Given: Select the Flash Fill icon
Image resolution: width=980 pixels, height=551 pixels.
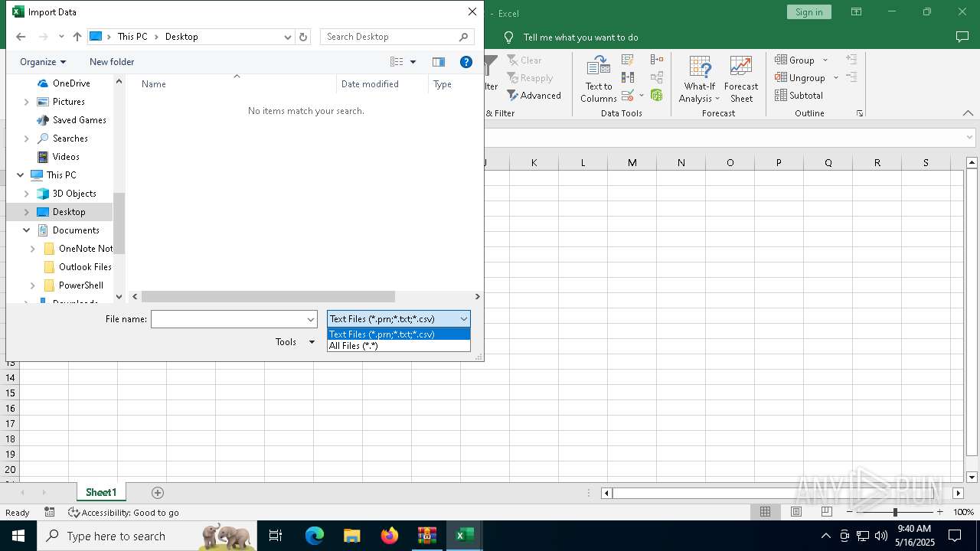Looking at the screenshot, I should 628,60.
